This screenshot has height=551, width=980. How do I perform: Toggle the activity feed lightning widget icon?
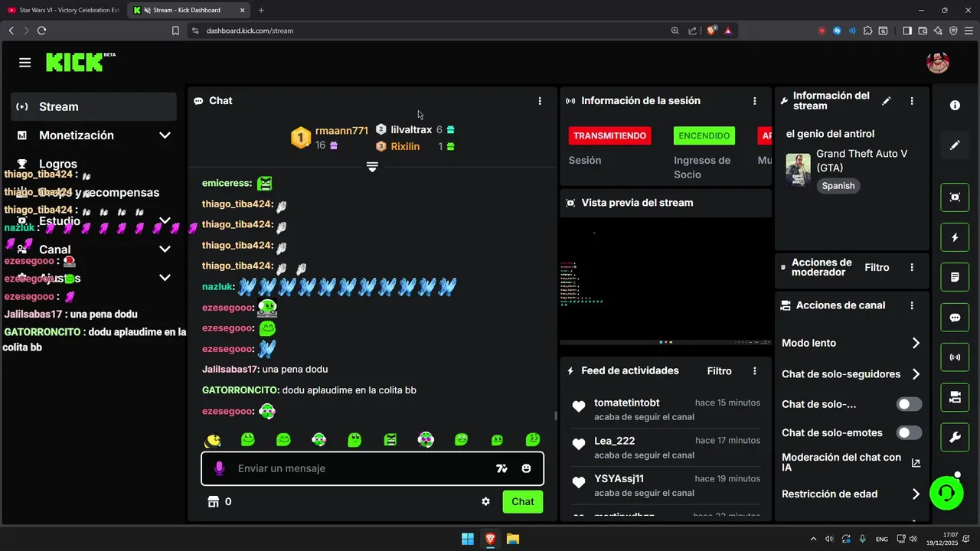coord(955,237)
